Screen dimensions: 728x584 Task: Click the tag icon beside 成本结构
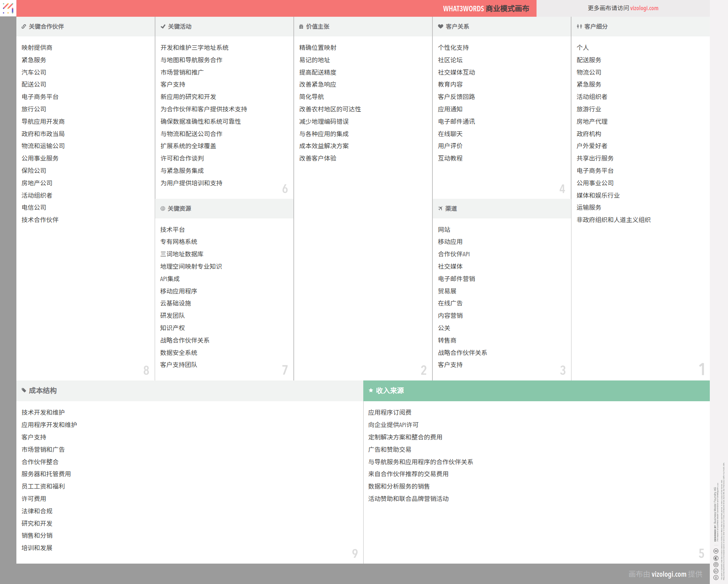24,391
